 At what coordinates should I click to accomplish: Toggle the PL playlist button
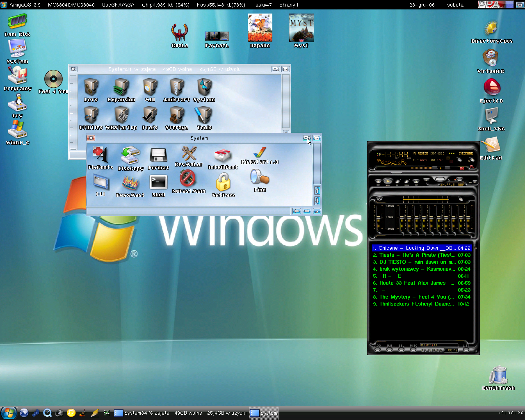coord(472,167)
